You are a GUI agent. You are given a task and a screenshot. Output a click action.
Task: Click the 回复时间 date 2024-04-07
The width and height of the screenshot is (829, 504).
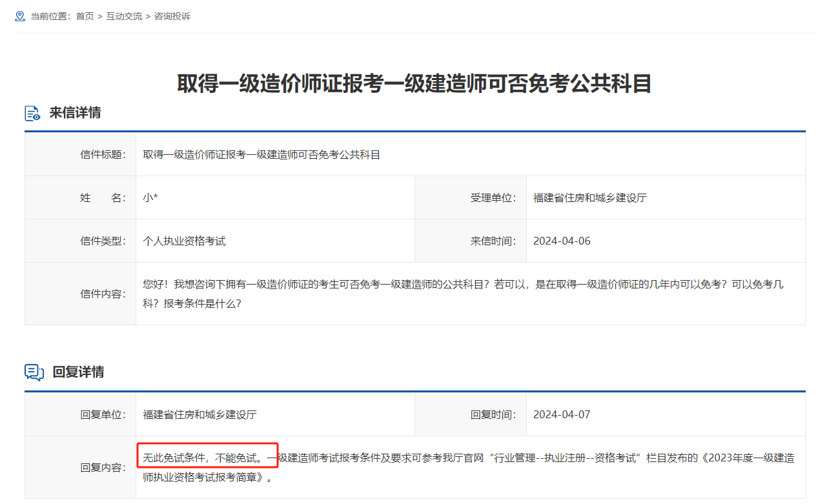pyautogui.click(x=562, y=414)
